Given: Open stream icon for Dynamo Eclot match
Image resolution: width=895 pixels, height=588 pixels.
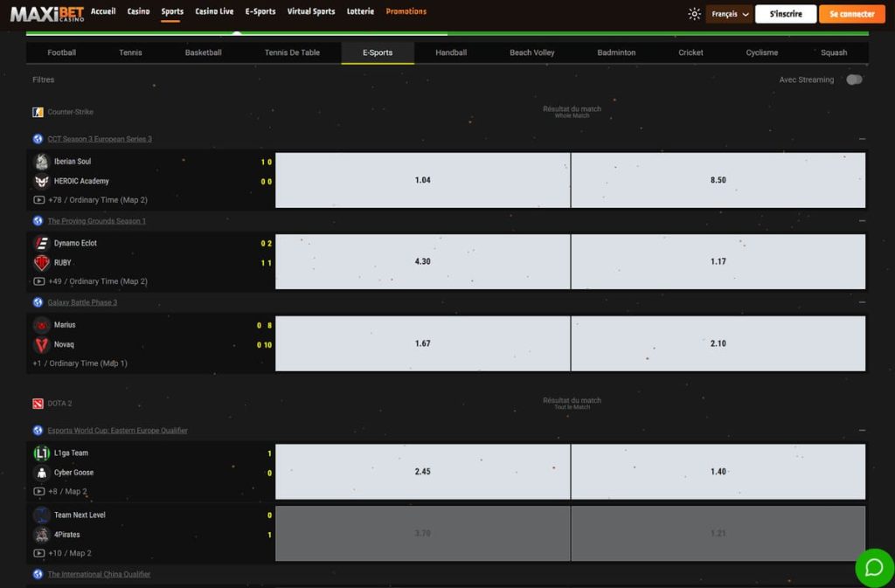Looking at the screenshot, I should (38, 281).
